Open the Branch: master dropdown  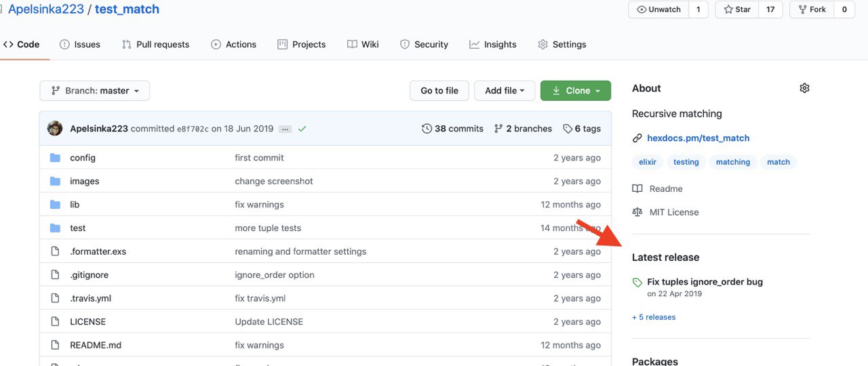point(94,91)
